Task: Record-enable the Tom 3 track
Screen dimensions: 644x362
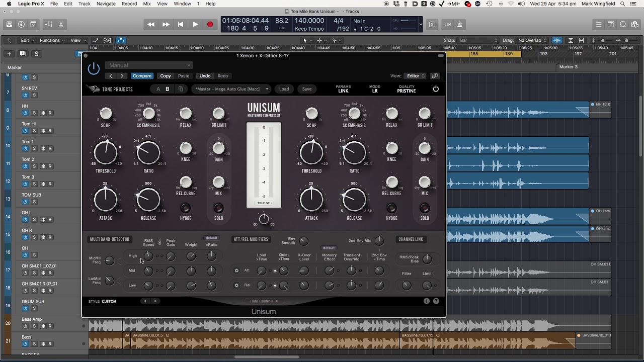Action: point(50,184)
